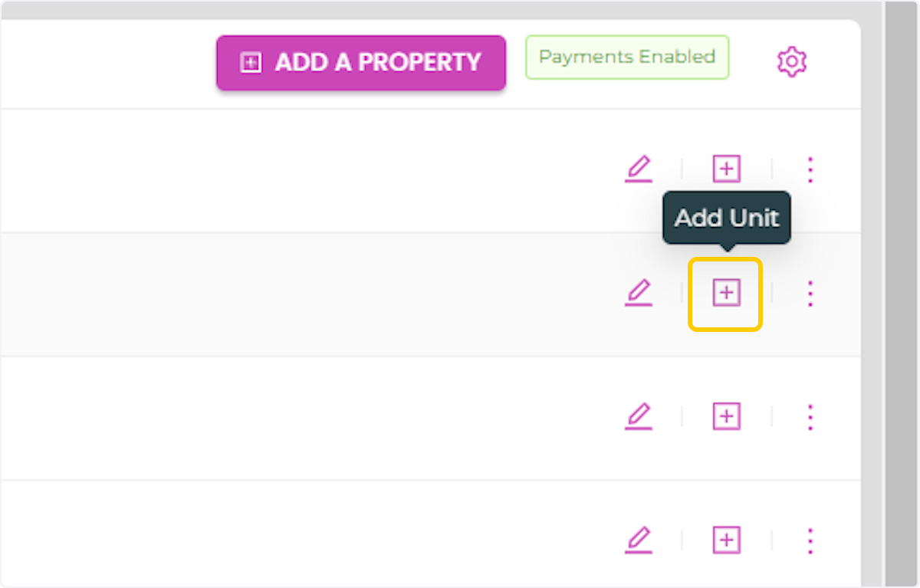The image size is (920, 588).
Task: Click the edit pencil in the third row
Action: [x=638, y=417]
